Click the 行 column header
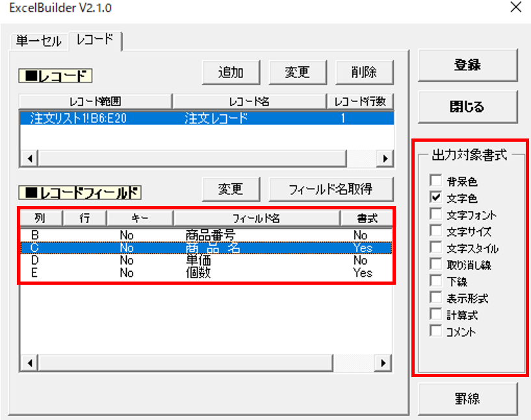531x420 pixels. click(x=84, y=218)
